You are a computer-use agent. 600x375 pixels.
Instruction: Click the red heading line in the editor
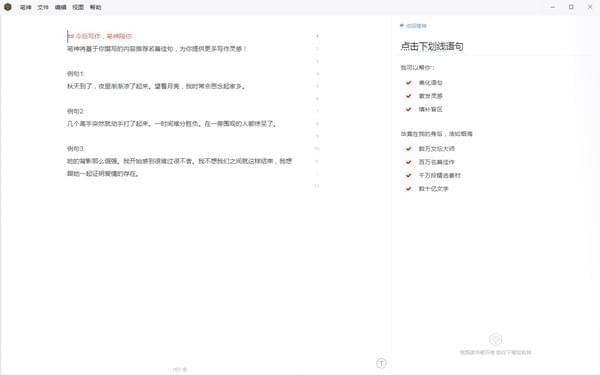100,36
